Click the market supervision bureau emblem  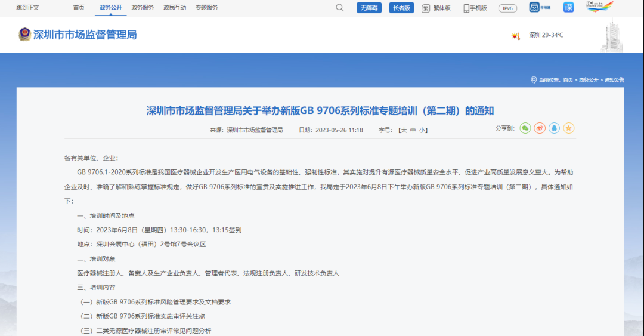pos(24,35)
